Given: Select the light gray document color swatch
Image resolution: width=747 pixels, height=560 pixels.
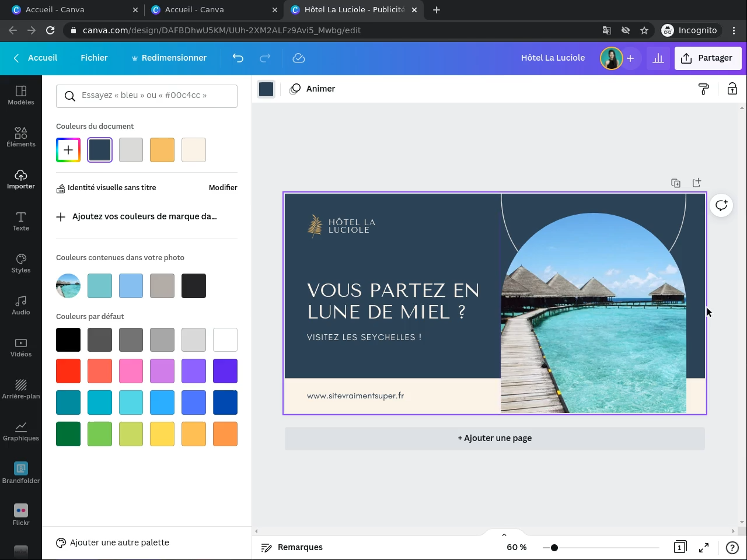Looking at the screenshot, I should point(131,150).
